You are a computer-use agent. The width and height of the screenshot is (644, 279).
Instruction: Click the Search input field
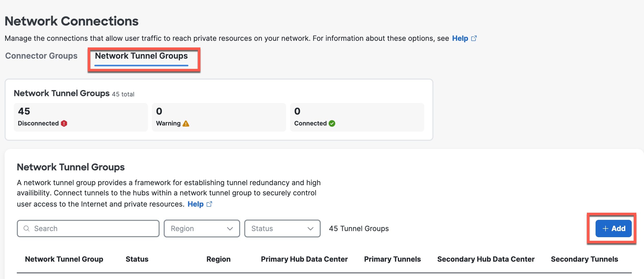tap(88, 229)
